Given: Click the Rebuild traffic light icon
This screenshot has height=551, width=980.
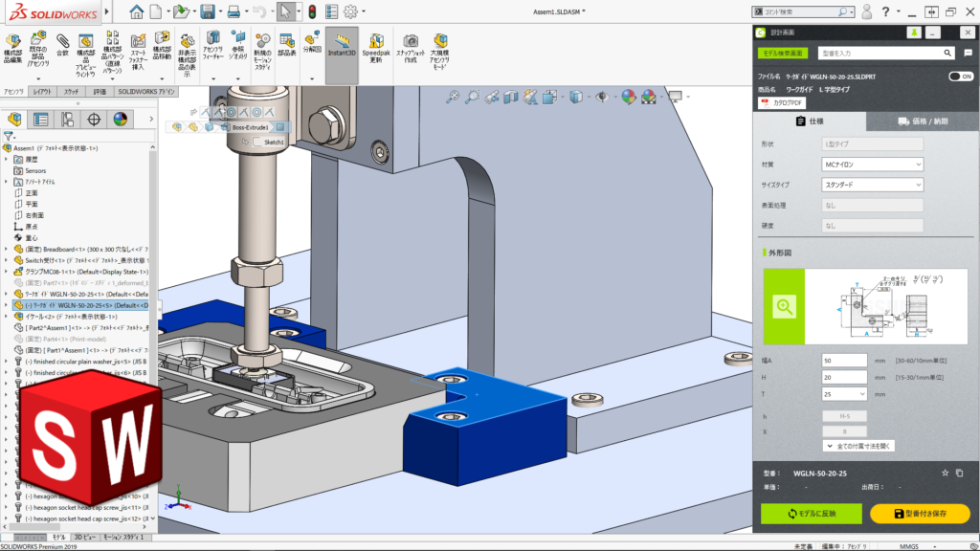Looking at the screenshot, I should click(x=311, y=11).
